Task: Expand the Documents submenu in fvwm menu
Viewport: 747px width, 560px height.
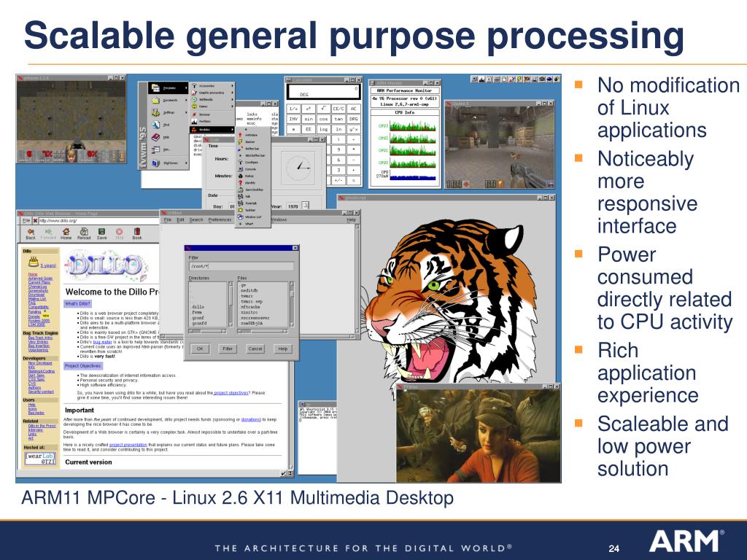Action: (169, 101)
